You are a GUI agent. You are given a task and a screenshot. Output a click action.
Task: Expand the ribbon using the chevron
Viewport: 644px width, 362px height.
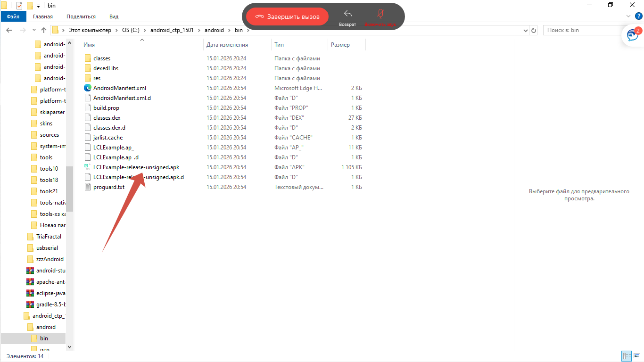[x=628, y=16]
